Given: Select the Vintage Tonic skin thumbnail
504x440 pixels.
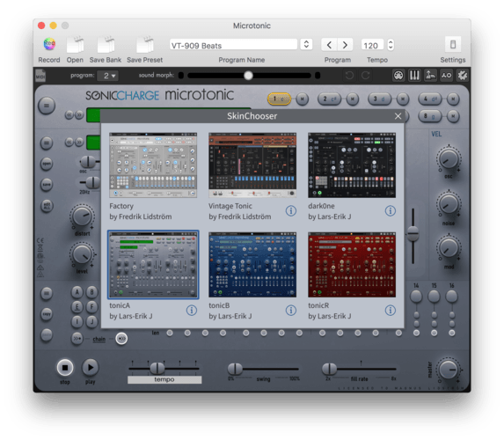Looking at the screenshot, I should [252, 165].
